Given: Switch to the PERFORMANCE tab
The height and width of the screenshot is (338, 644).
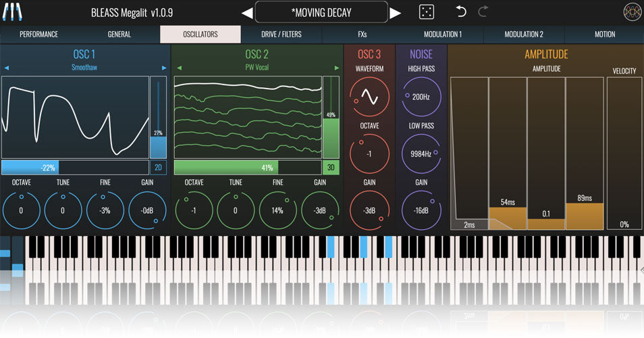Looking at the screenshot, I should 38,34.
